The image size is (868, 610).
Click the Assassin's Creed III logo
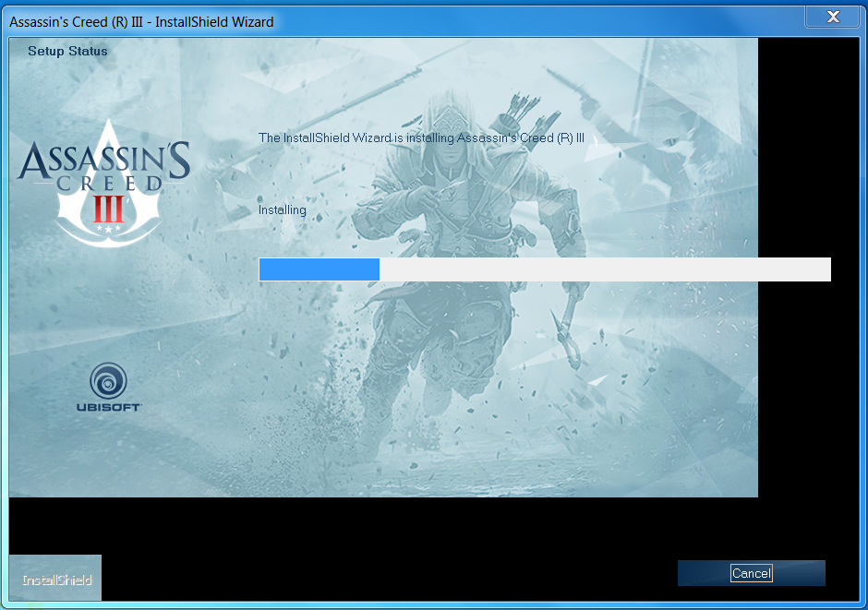104,183
